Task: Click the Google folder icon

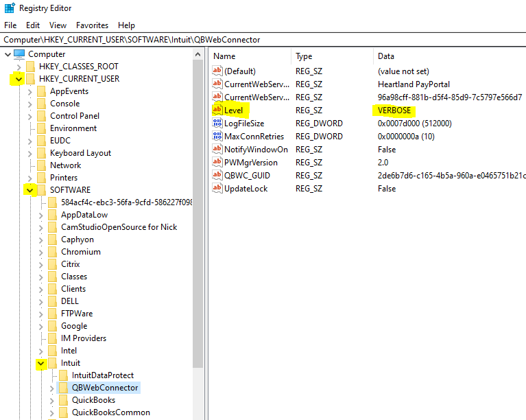Action: [52, 326]
